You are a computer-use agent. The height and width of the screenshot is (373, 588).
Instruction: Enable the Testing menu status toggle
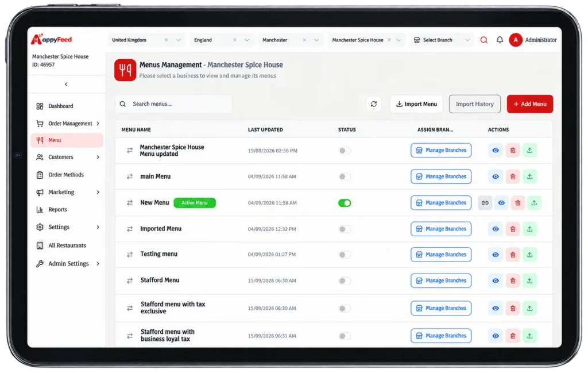pyautogui.click(x=345, y=255)
